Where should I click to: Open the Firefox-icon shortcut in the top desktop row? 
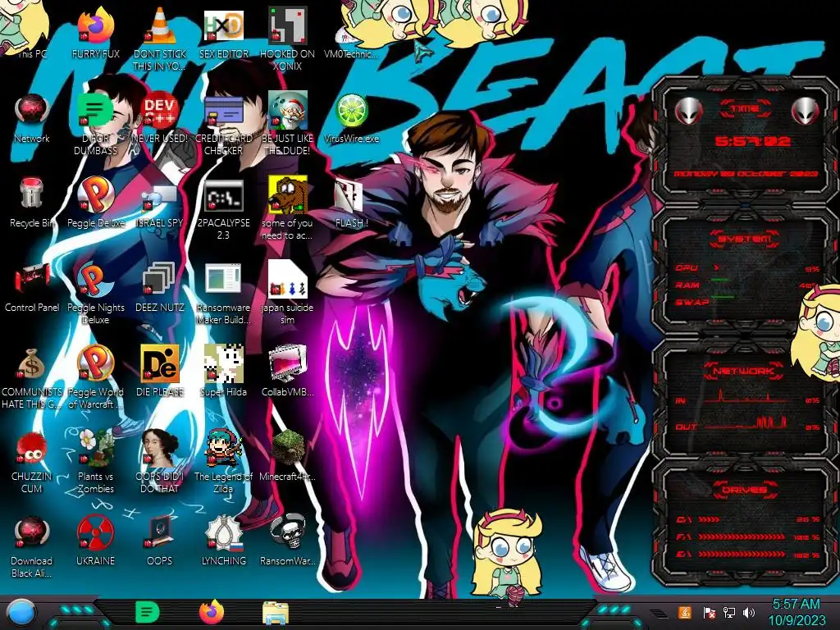coord(96,27)
